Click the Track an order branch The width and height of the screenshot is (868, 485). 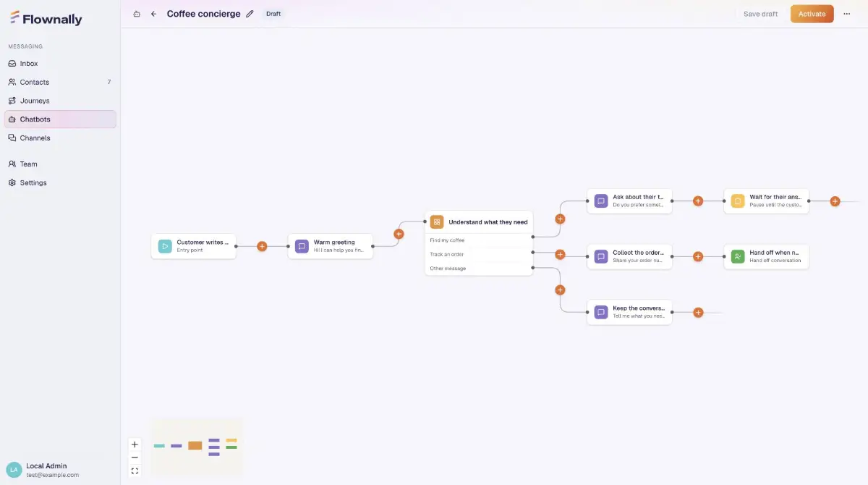pyautogui.click(x=479, y=254)
